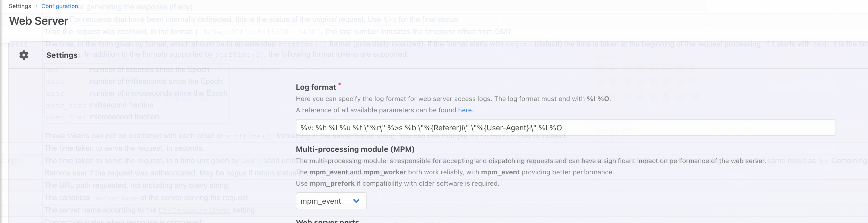Click the Settings gear icon
The image size is (868, 223).
coord(24,55)
